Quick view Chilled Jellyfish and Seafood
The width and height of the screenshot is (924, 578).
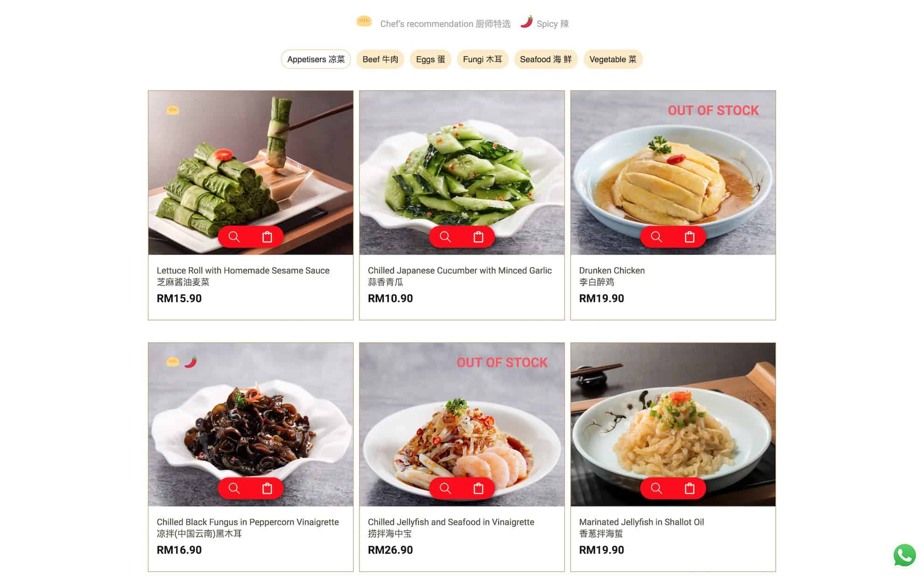[445, 488]
